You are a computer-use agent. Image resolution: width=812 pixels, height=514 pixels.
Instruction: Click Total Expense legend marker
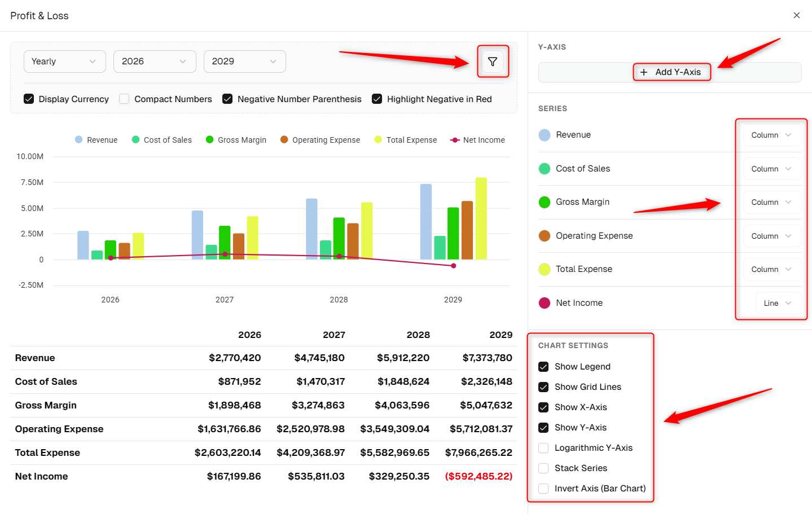[378, 139]
